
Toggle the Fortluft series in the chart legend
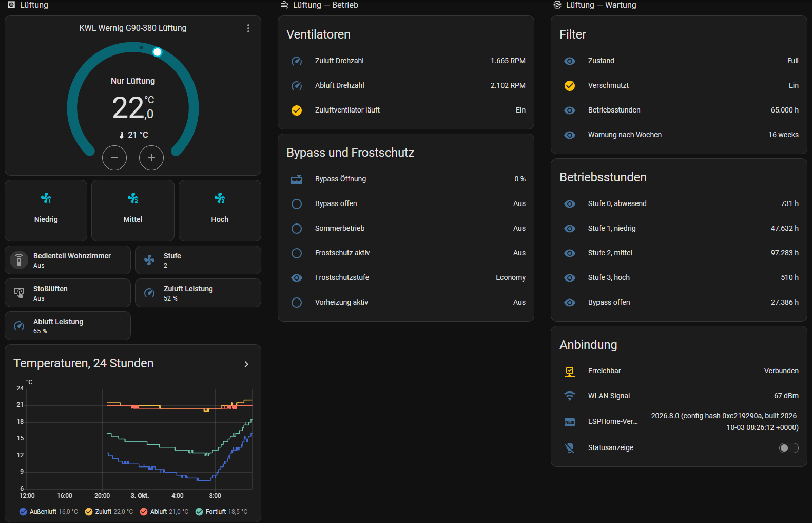coord(221,512)
